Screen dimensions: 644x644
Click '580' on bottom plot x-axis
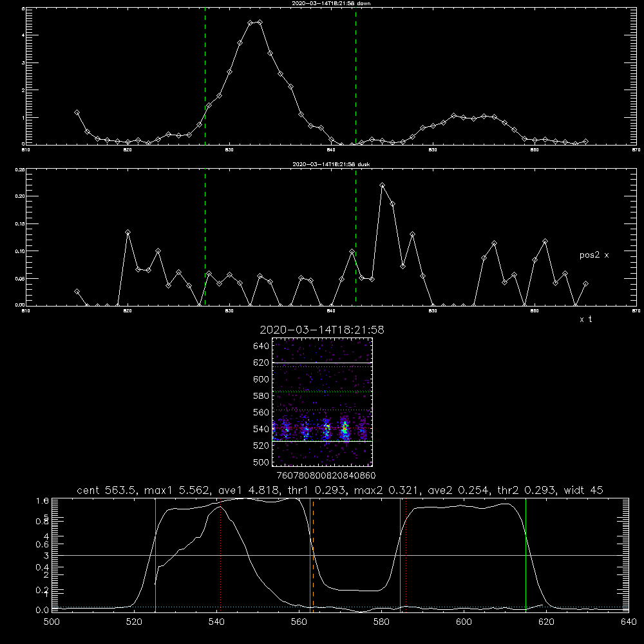pos(381,622)
